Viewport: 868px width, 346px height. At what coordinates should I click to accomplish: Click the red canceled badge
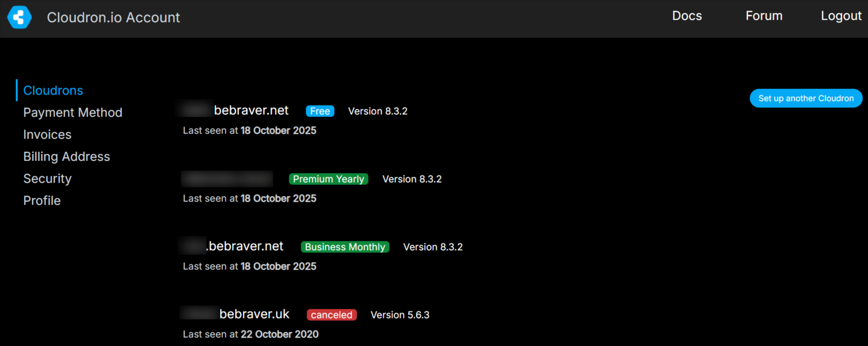pyautogui.click(x=331, y=315)
